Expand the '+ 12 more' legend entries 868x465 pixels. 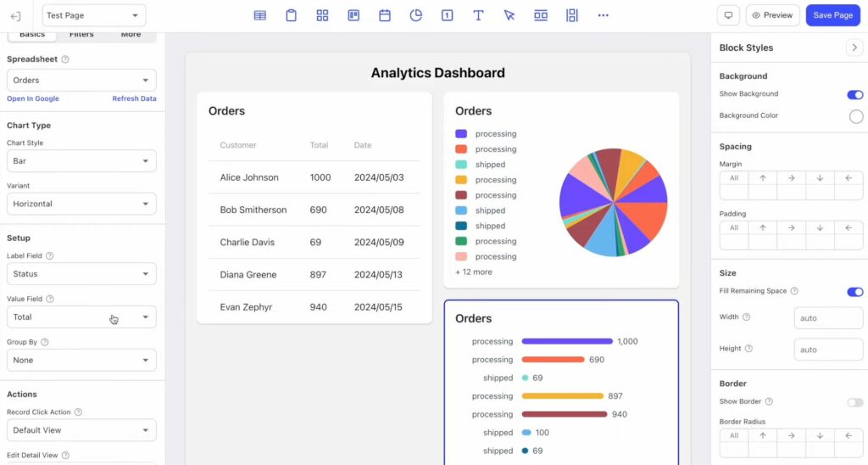[x=473, y=272]
